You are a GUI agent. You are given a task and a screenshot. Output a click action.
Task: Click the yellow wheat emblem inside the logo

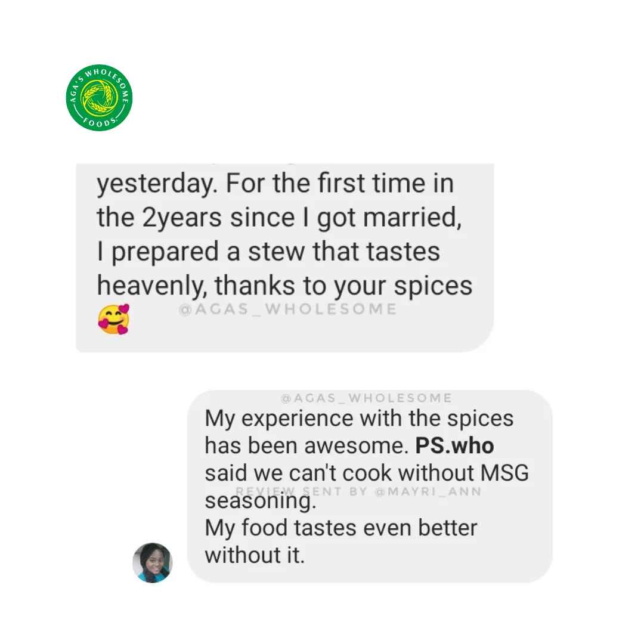(x=99, y=97)
